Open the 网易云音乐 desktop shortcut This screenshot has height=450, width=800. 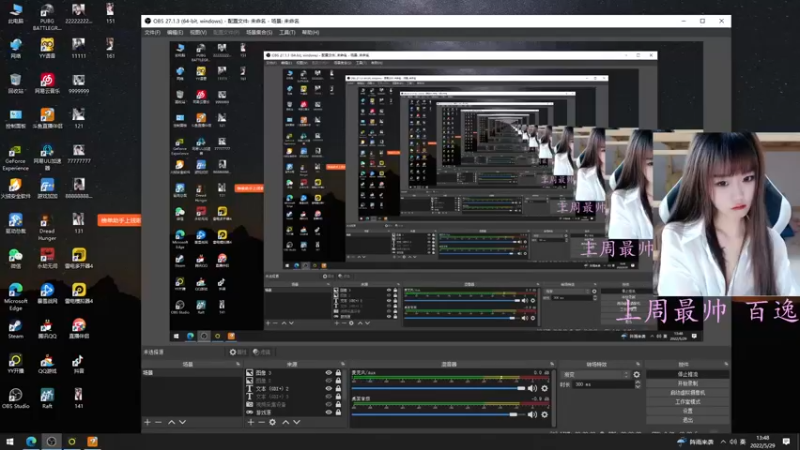point(47,83)
